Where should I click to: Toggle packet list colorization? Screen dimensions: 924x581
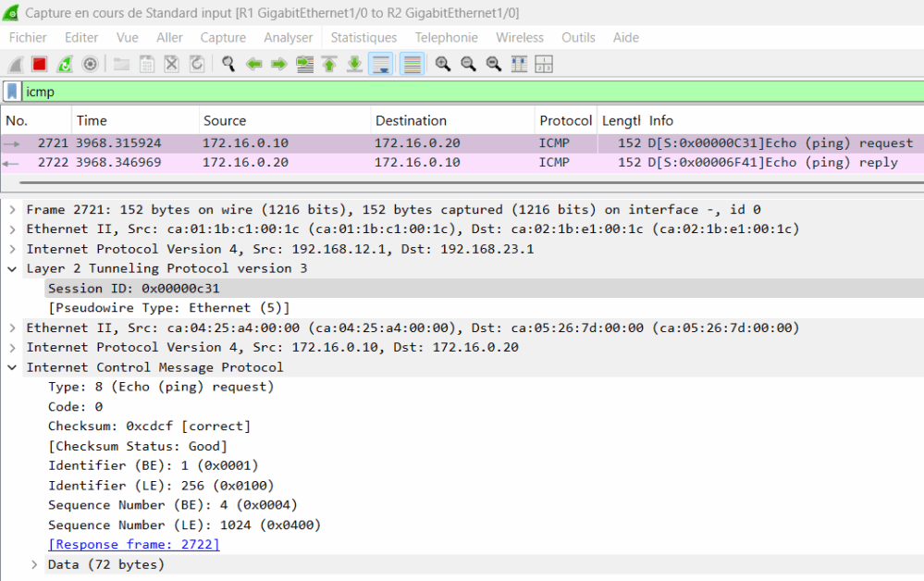(412, 64)
